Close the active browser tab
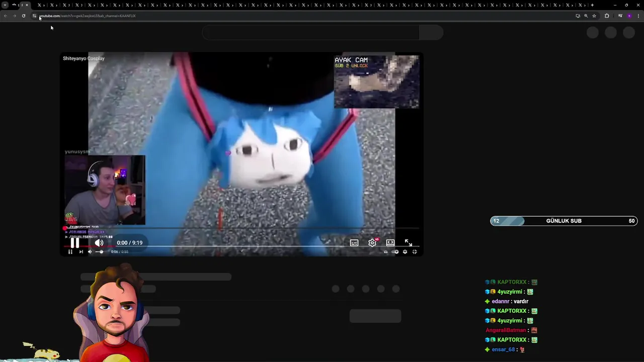644x362 pixels. tap(27, 5)
